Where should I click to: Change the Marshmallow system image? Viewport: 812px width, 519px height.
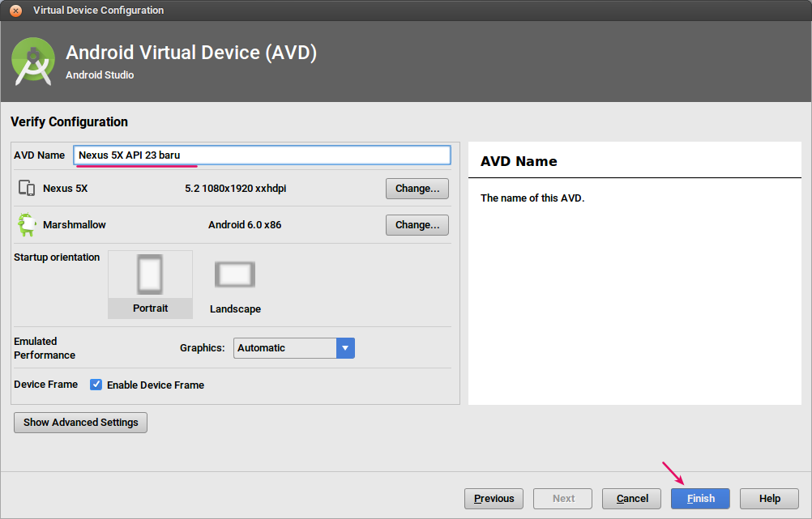click(417, 224)
